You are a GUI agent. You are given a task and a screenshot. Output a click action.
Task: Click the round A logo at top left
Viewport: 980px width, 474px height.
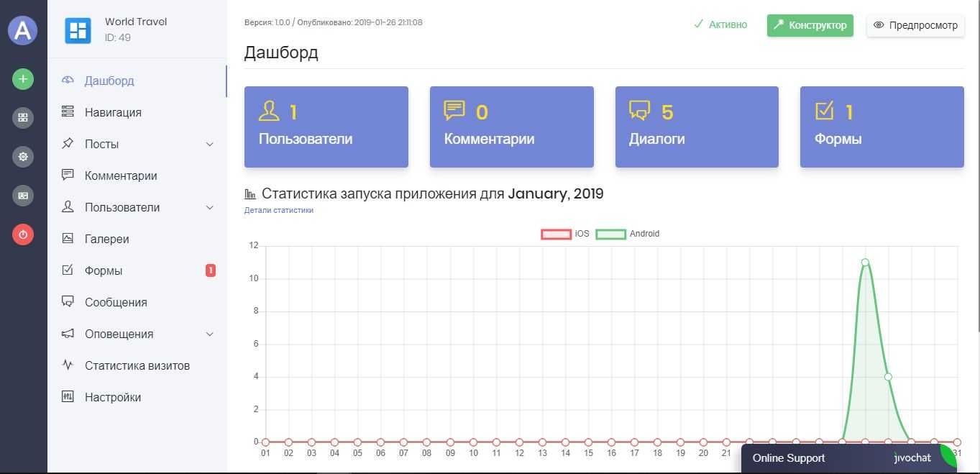pos(23,30)
